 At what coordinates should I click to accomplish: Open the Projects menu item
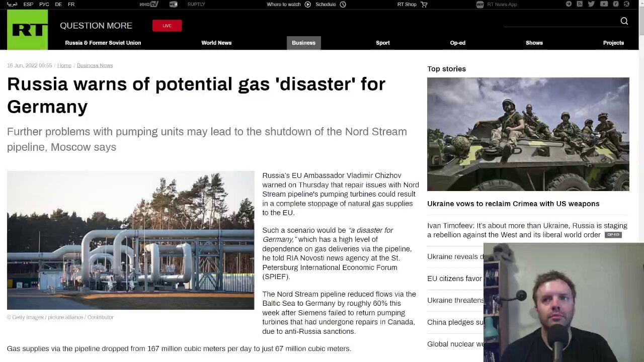[x=613, y=43]
